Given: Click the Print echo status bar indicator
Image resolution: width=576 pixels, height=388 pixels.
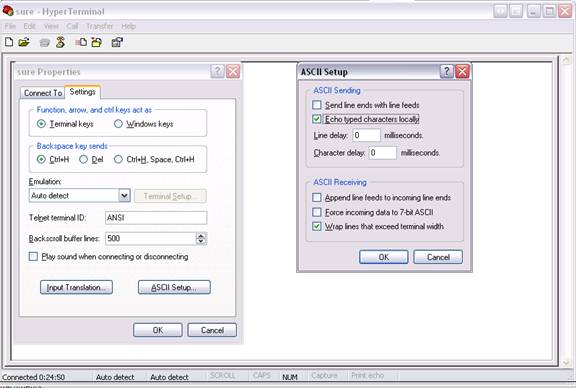Looking at the screenshot, I should pyautogui.click(x=367, y=376).
